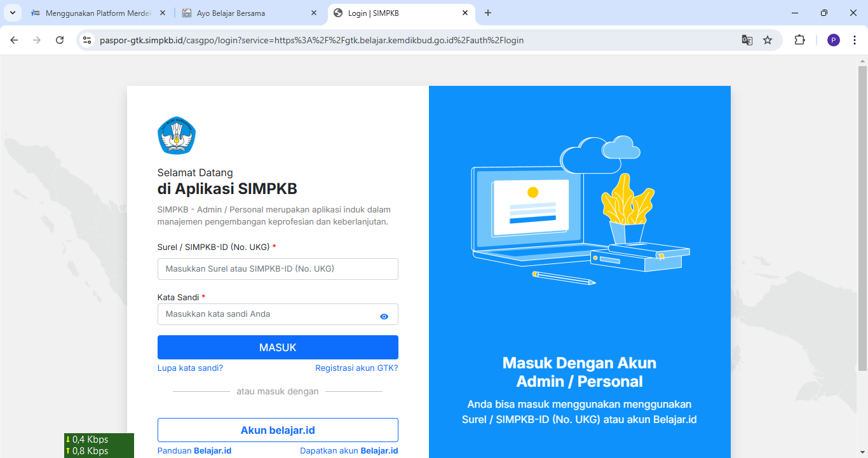This screenshot has height=458, width=868.
Task: Close the Menggunakan Platform Merdeka tab
Action: pos(163,13)
